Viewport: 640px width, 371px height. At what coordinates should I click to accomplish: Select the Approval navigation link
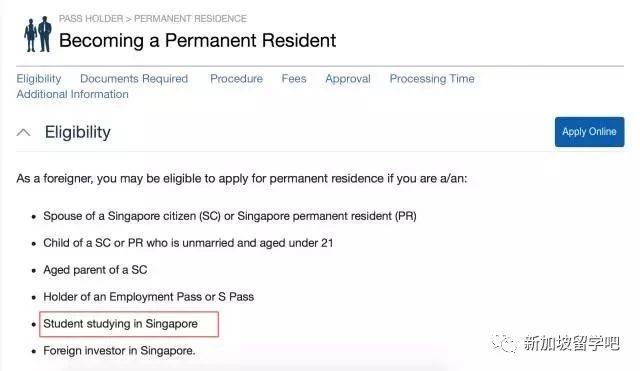point(348,79)
